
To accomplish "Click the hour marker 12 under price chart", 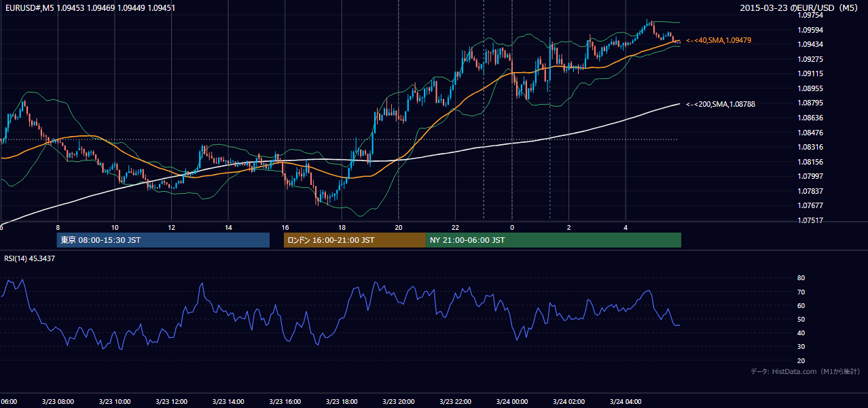I will pos(171,227).
